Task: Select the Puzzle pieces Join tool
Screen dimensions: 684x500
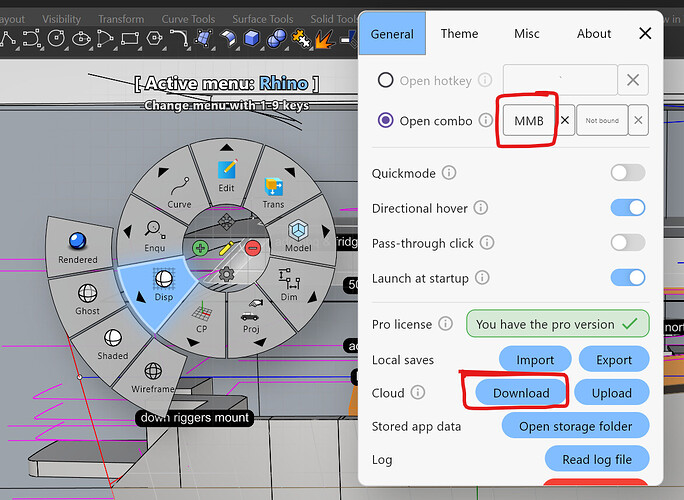Action: [x=301, y=38]
